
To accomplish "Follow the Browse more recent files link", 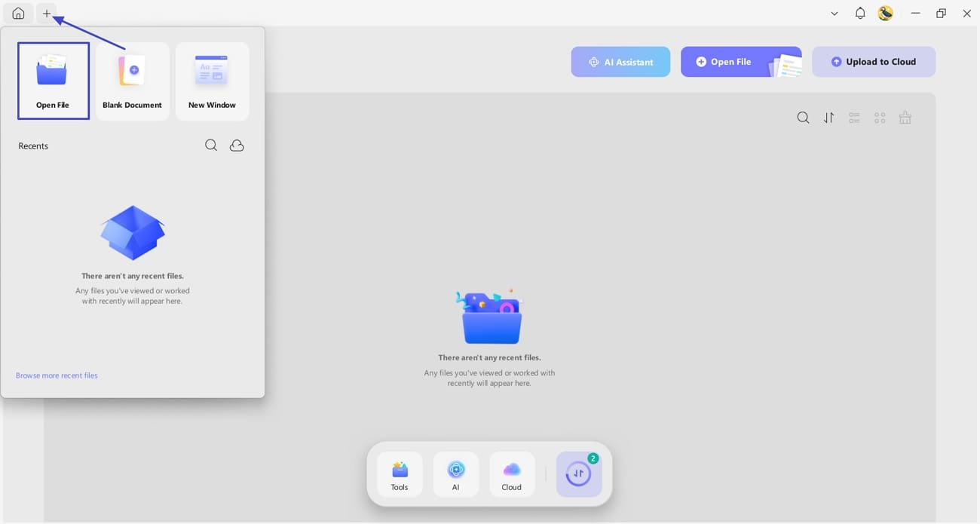I will click(57, 375).
